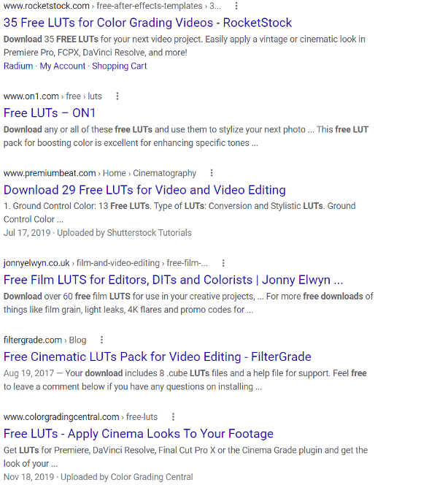Open the three-dot menu beside the jonnyelwyn.co.uk result
The height and width of the screenshot is (485, 448).
coord(223,263)
